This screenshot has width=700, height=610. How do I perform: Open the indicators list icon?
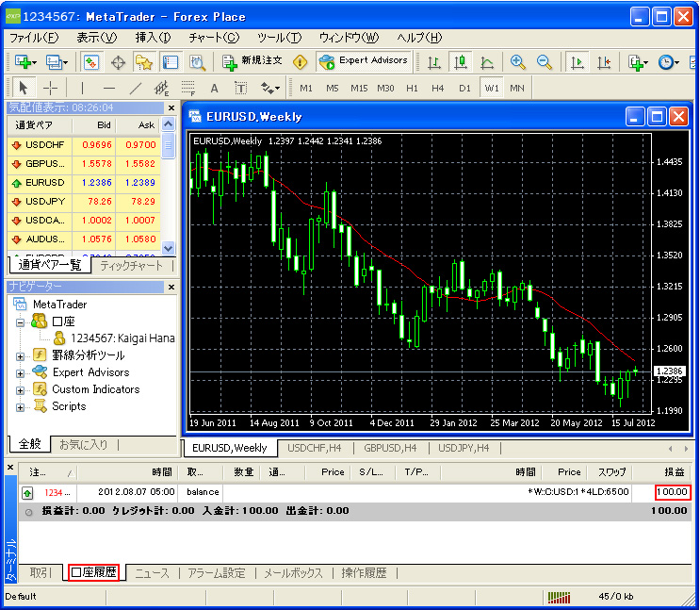pos(636,62)
